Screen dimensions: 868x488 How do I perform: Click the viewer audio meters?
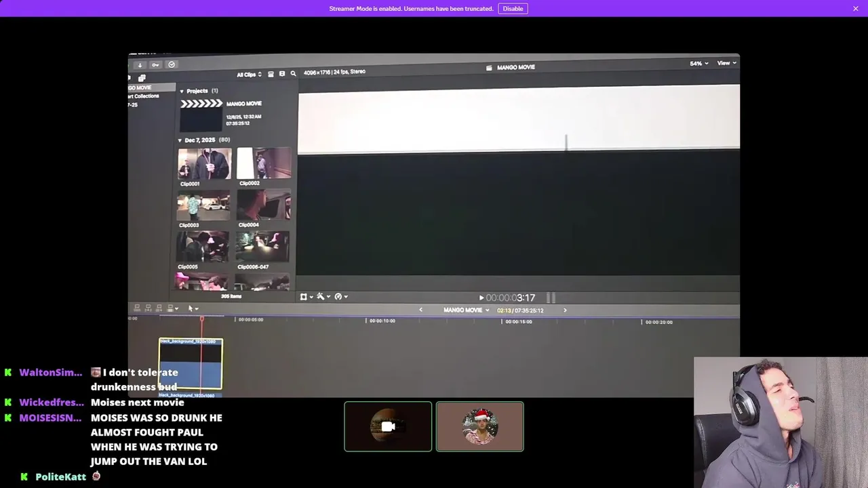point(551,298)
